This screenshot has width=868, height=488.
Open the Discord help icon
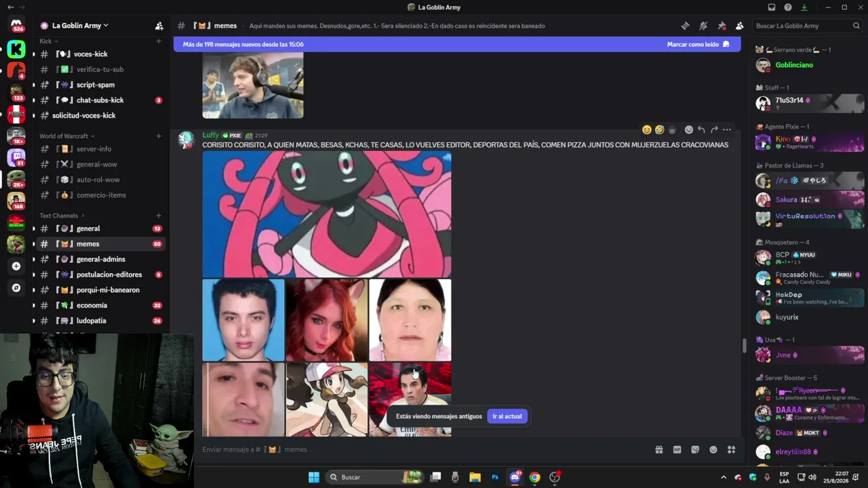[x=788, y=7]
